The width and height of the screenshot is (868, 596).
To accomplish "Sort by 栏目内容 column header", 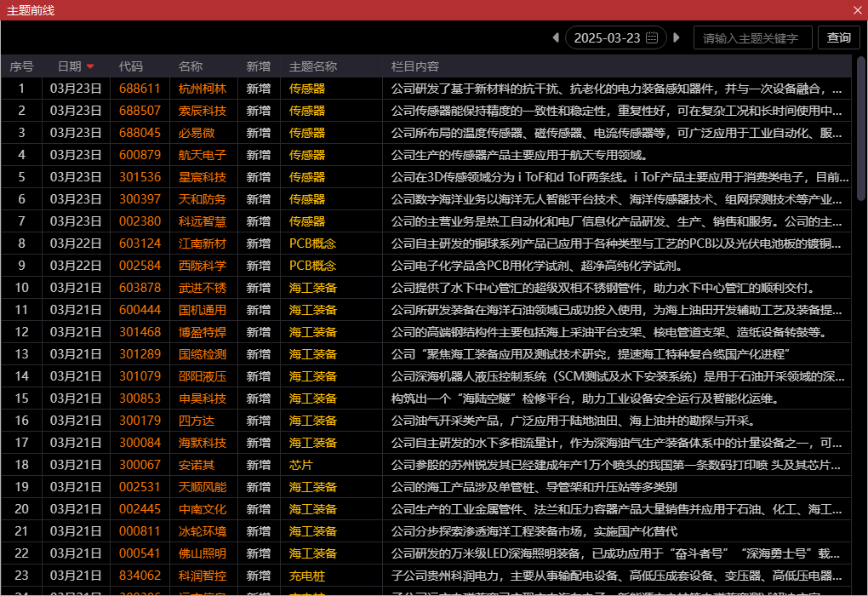I will tap(415, 66).
